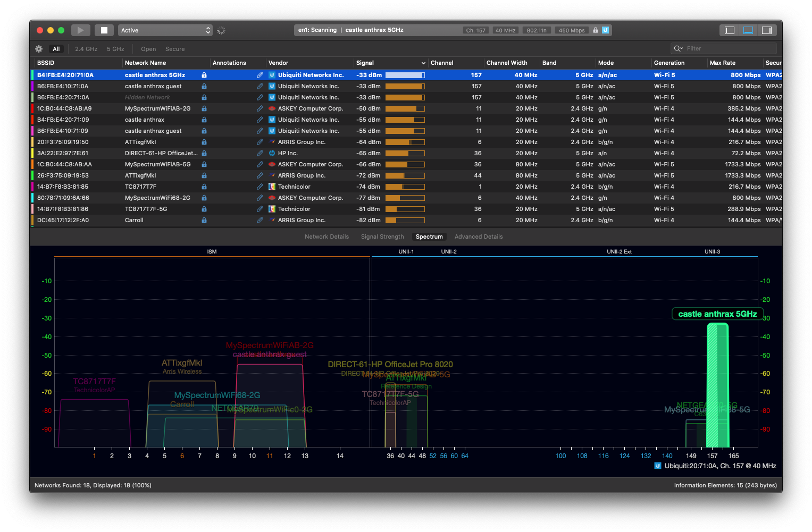This screenshot has height=532, width=812.
Task: Filter by 5 GHz band
Action: [x=115, y=49]
